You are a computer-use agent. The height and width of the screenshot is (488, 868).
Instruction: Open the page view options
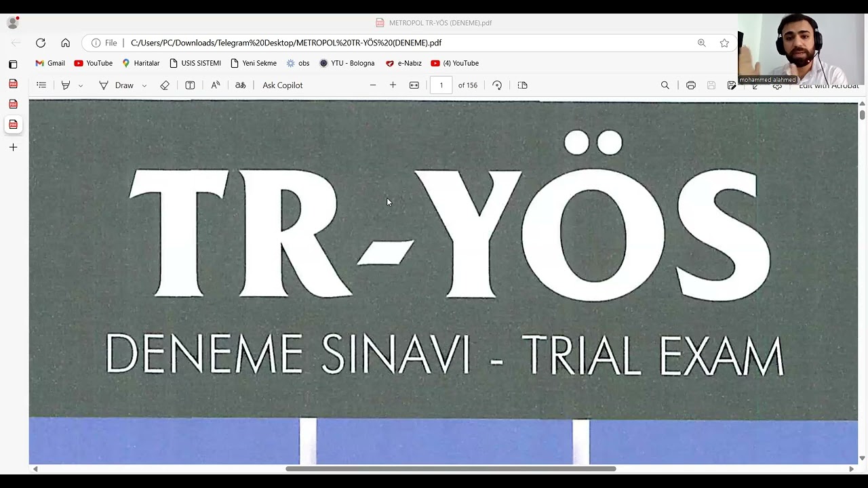[522, 85]
